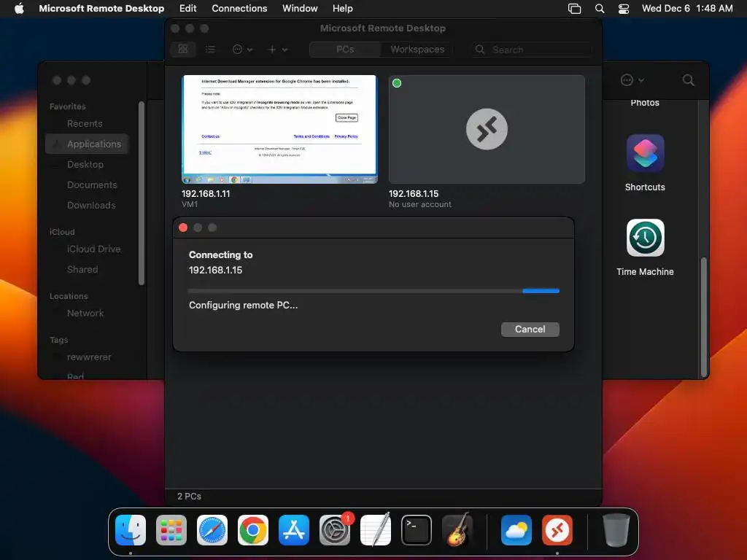Select the rewwrerer tag in Finder sidebar
Image resolution: width=747 pixels, height=560 pixels.
tap(88, 357)
